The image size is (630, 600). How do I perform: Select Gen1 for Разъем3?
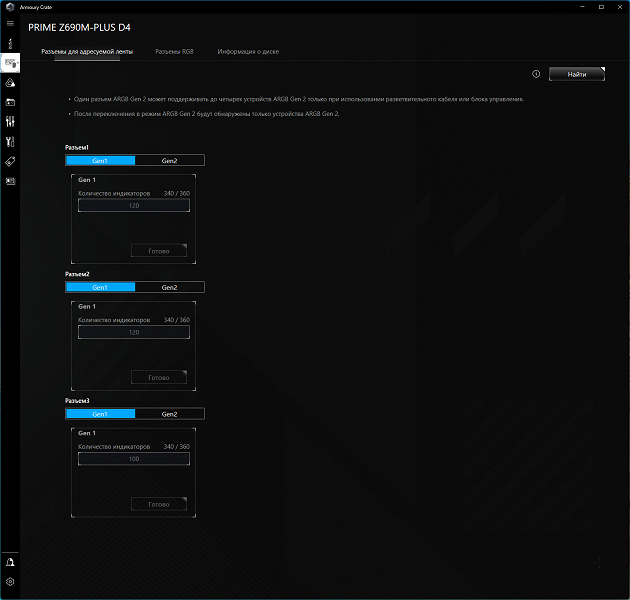point(100,414)
